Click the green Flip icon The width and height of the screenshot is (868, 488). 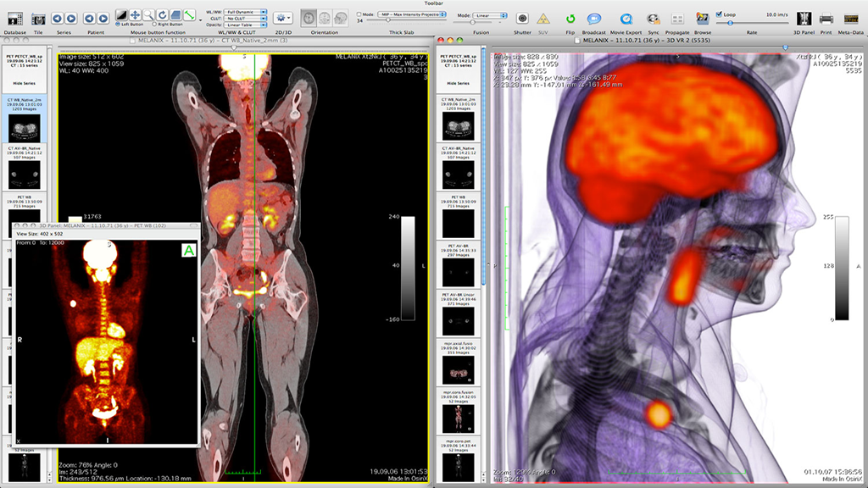tap(570, 19)
